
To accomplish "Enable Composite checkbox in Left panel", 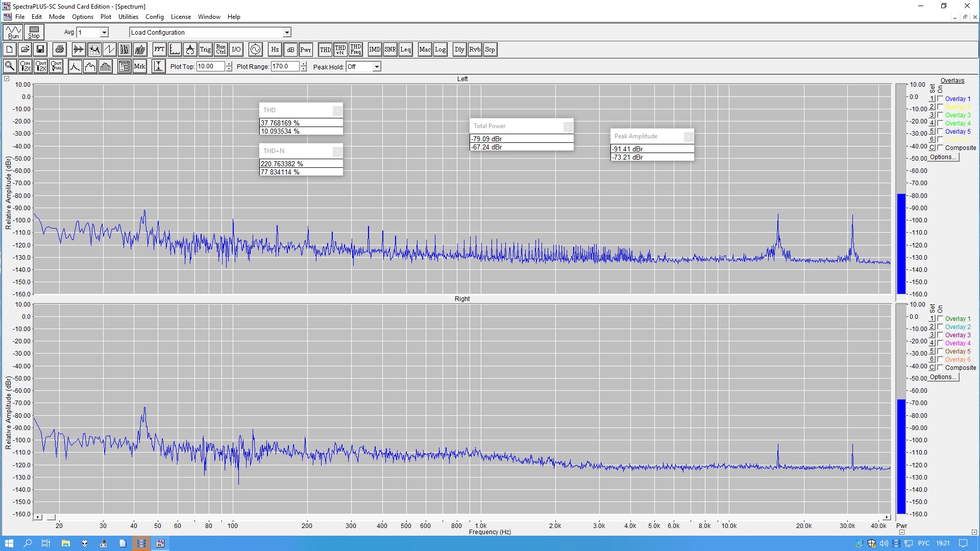I will click(x=940, y=148).
